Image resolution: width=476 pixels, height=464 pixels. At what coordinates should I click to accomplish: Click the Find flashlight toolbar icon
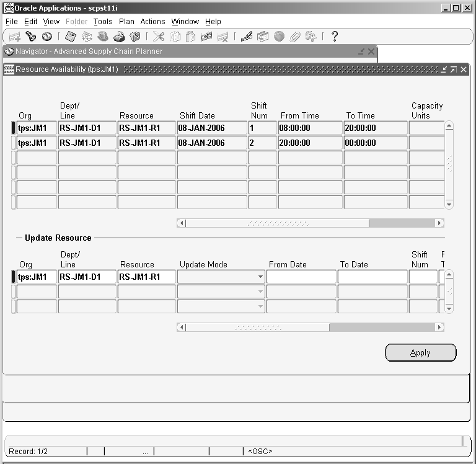point(30,37)
